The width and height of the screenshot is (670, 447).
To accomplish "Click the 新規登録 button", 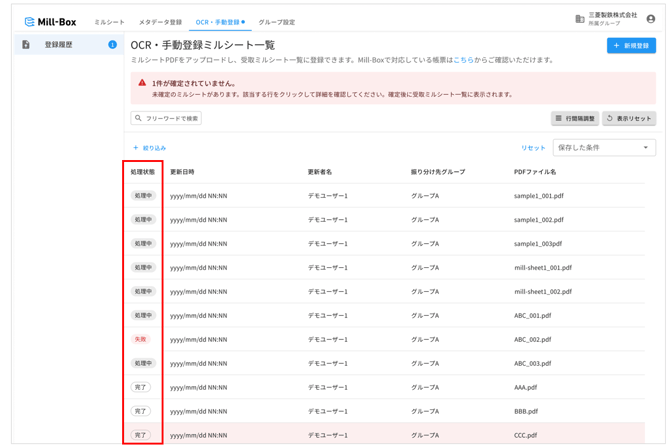I will pos(631,46).
